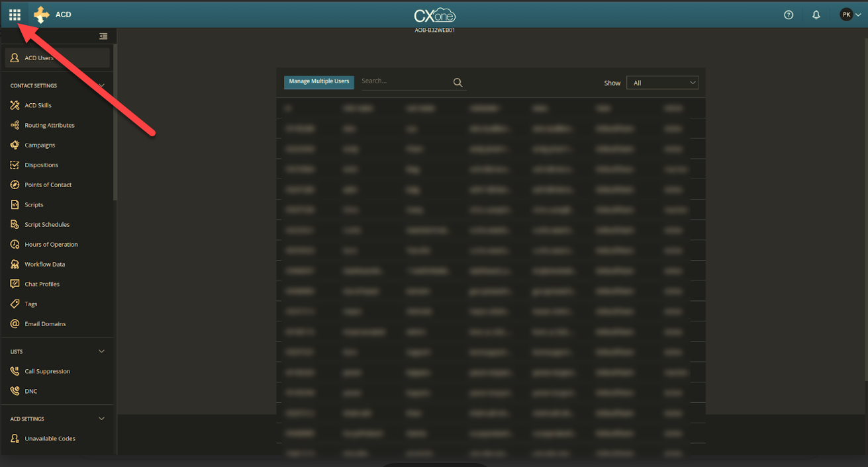868x467 pixels.
Task: Click the DNC phone icon
Action: pyautogui.click(x=14, y=390)
